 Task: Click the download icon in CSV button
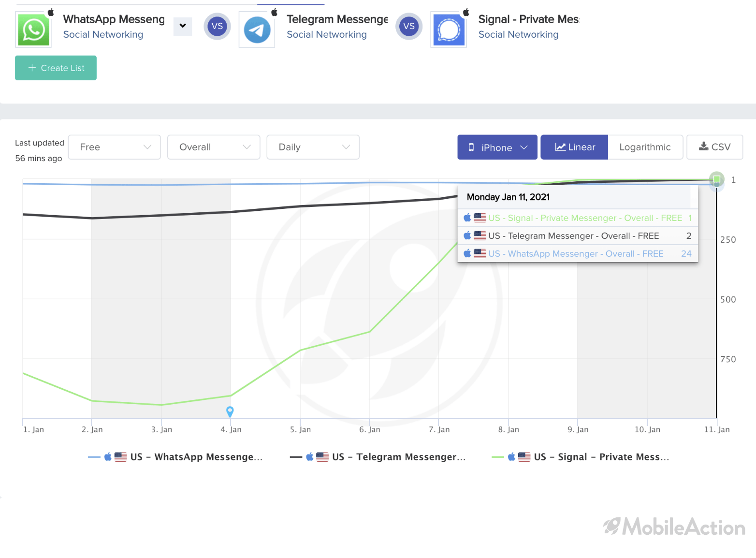[x=704, y=147]
